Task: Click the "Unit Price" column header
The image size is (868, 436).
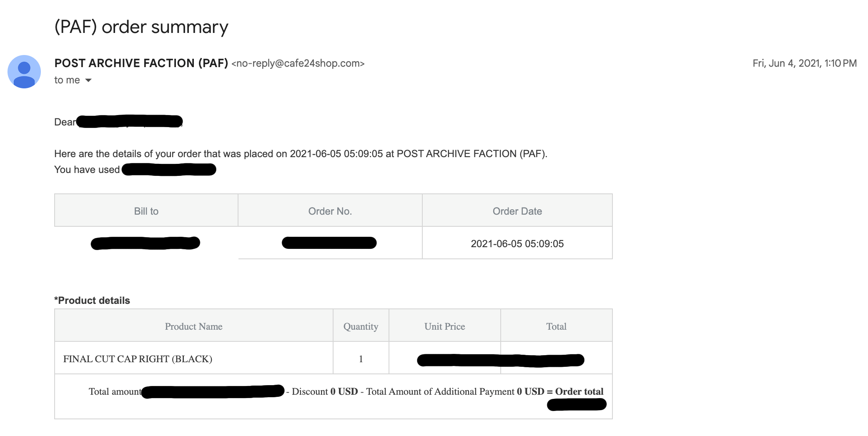Action: (444, 326)
